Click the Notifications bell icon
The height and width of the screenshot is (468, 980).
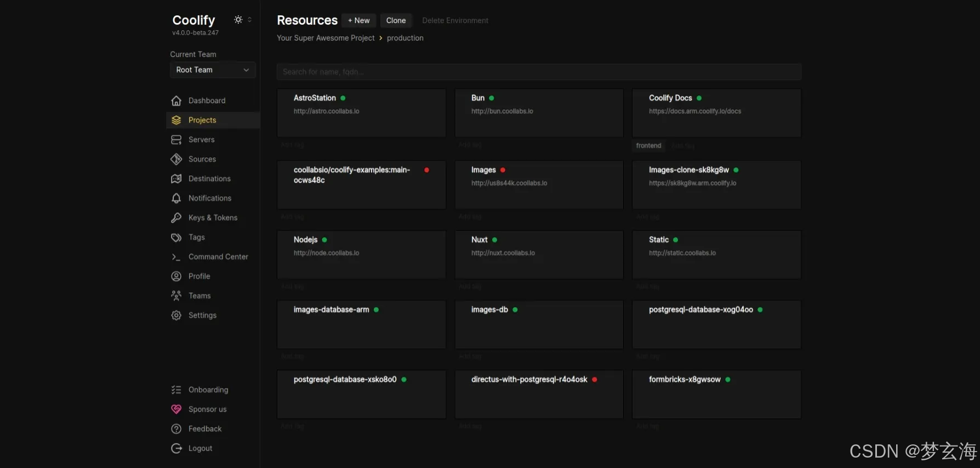click(176, 198)
